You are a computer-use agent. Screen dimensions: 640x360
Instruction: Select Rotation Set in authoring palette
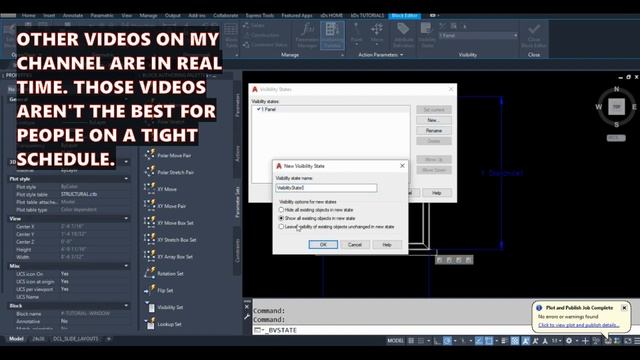(x=164, y=273)
